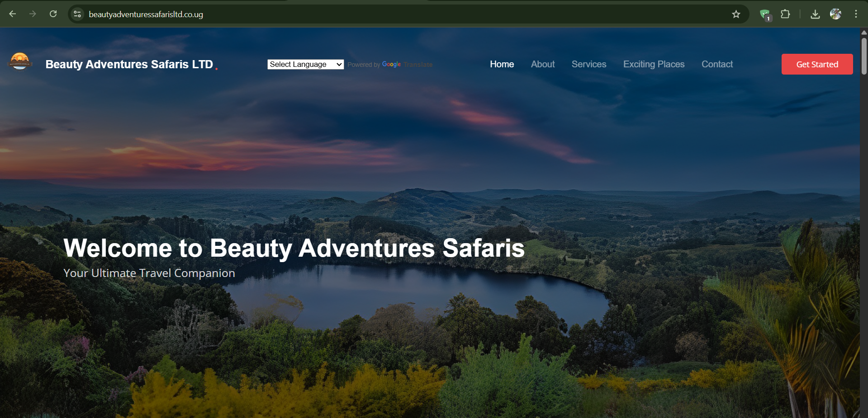The image size is (868, 418).
Task: Click the page scrollbar up arrow
Action: tap(864, 33)
